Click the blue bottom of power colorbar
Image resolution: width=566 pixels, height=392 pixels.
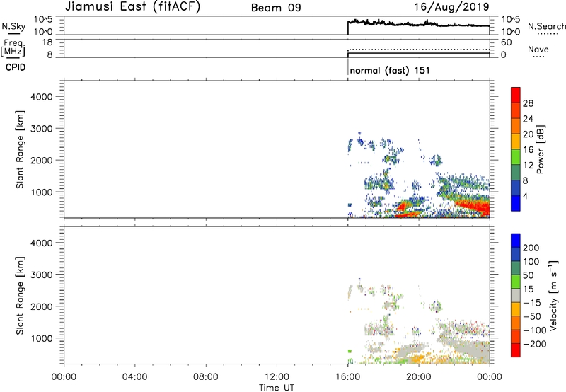[516, 203]
